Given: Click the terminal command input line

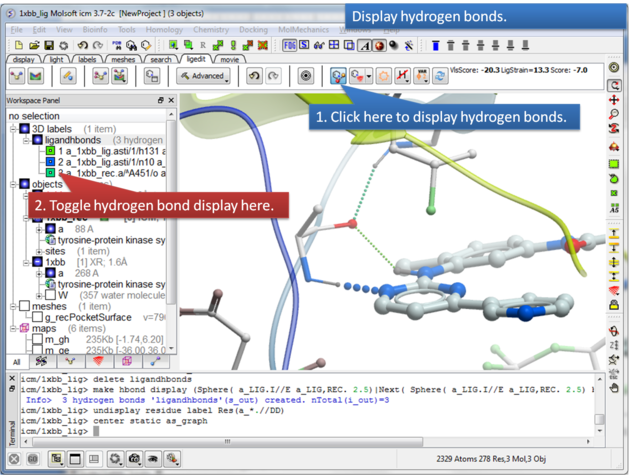Looking at the screenshot, I should pyautogui.click(x=300, y=432).
